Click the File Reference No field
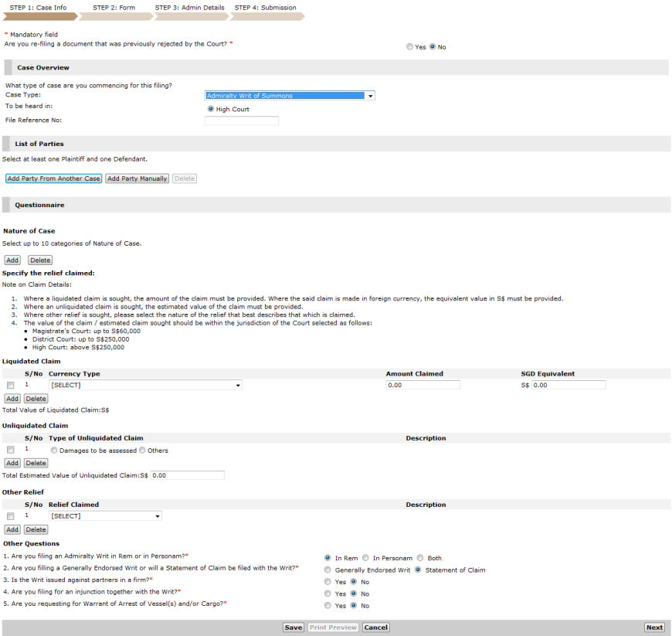Viewport: 672px width, 636px height. click(x=242, y=121)
